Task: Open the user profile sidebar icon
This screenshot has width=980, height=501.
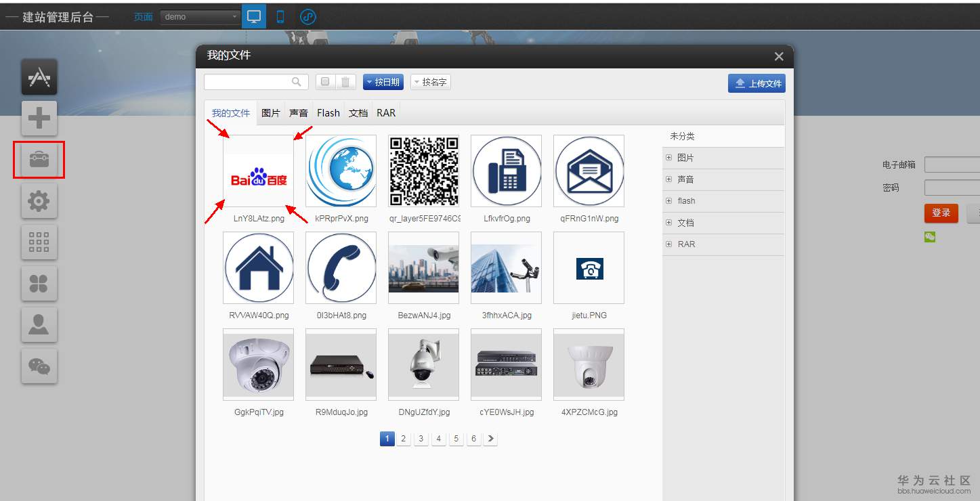Action: point(39,325)
